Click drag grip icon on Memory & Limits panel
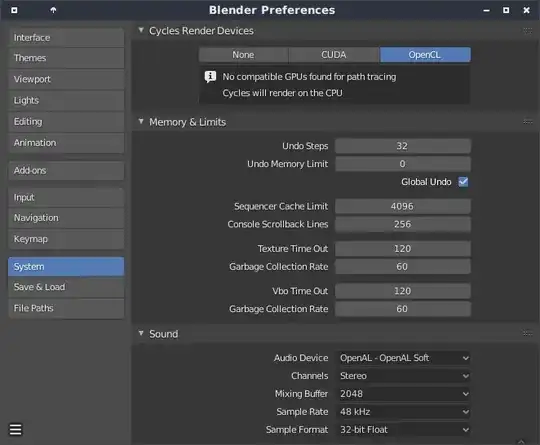 pyautogui.click(x=528, y=122)
